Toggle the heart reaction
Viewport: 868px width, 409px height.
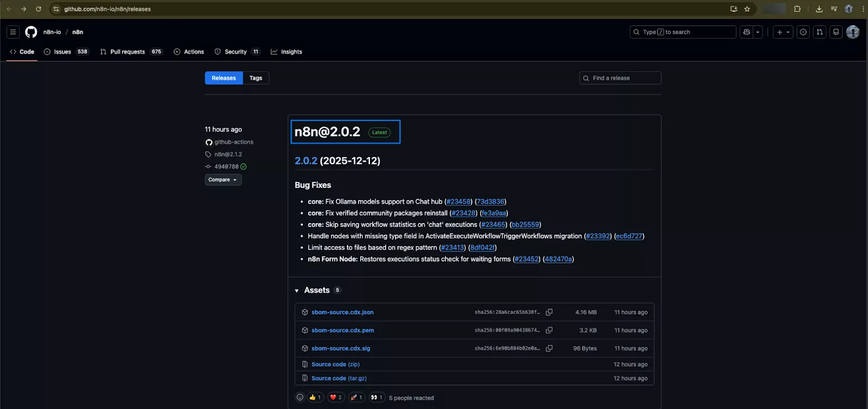pyautogui.click(x=336, y=398)
